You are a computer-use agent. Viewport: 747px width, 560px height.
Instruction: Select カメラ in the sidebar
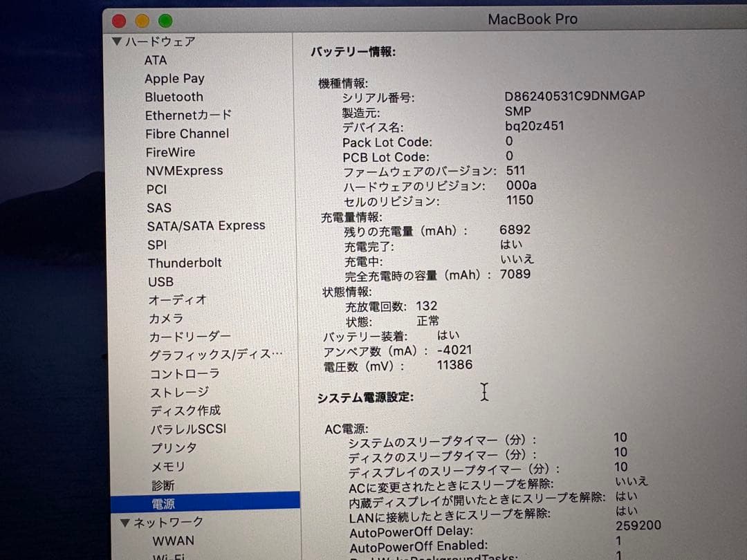pyautogui.click(x=166, y=319)
